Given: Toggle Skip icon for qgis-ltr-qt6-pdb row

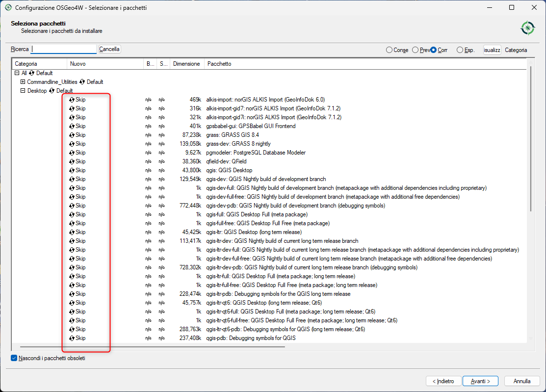Looking at the screenshot, I should pos(72,329).
